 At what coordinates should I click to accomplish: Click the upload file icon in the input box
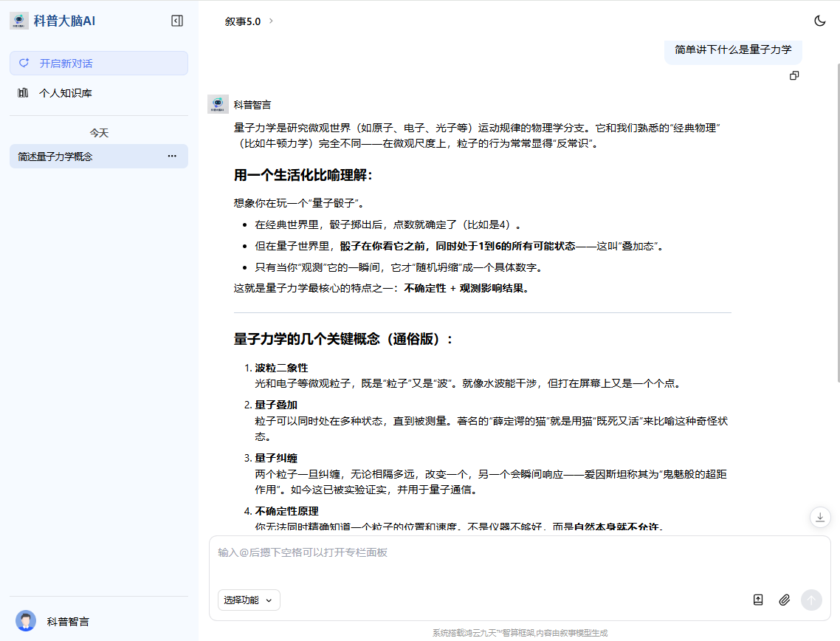tap(758, 600)
